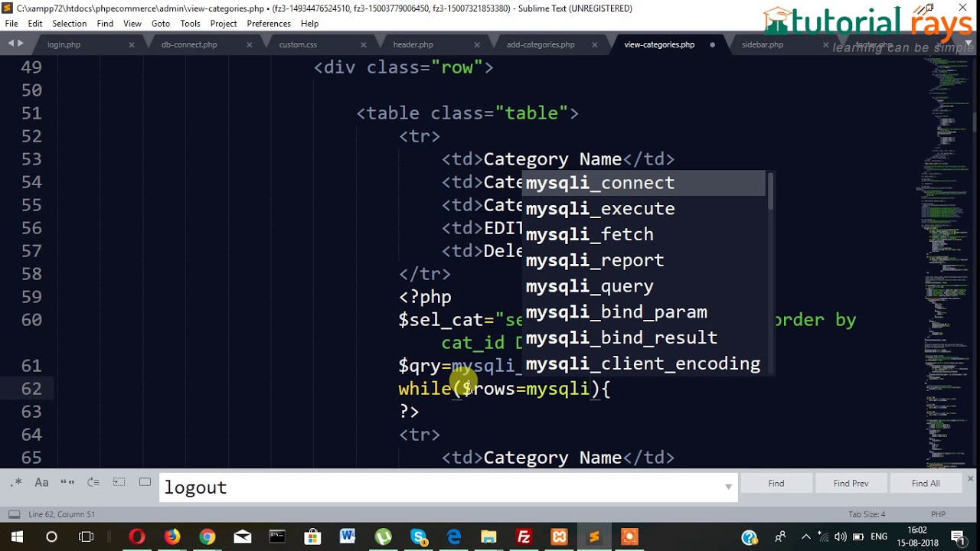Select mysqli_query from autocomplete list
The width and height of the screenshot is (980, 551).
point(644,286)
